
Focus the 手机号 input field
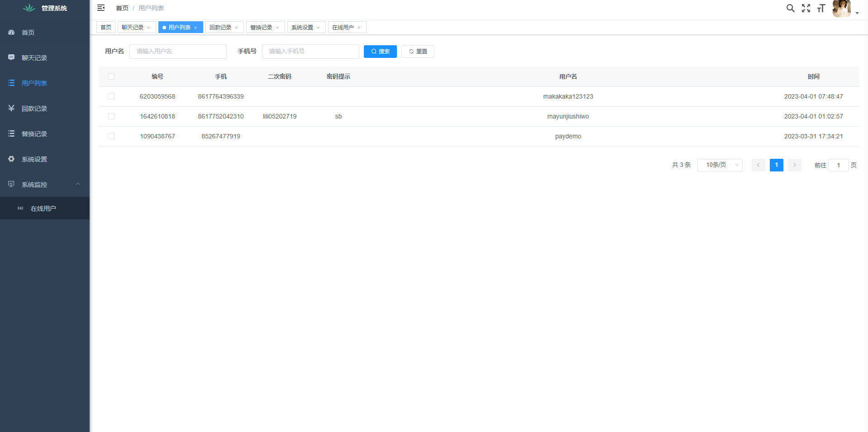click(310, 52)
